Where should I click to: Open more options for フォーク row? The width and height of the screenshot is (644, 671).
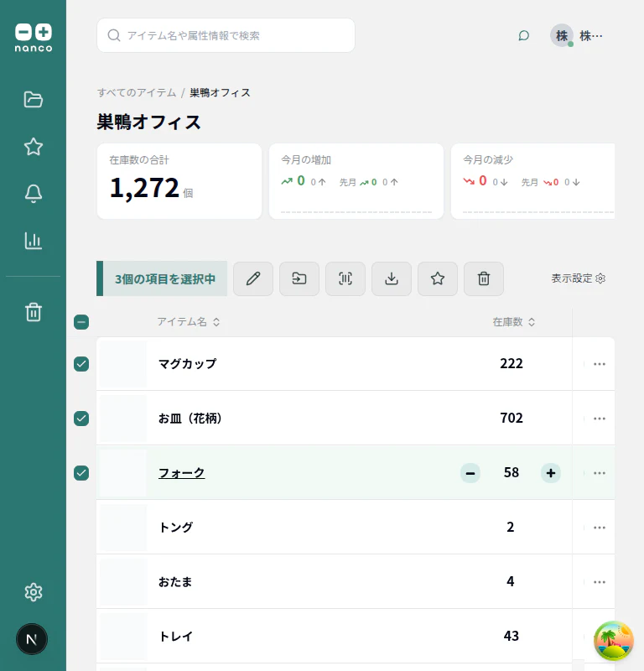[600, 473]
